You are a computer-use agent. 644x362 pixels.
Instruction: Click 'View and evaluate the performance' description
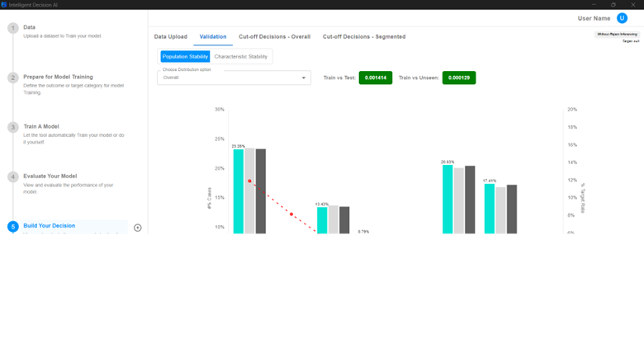click(x=69, y=189)
